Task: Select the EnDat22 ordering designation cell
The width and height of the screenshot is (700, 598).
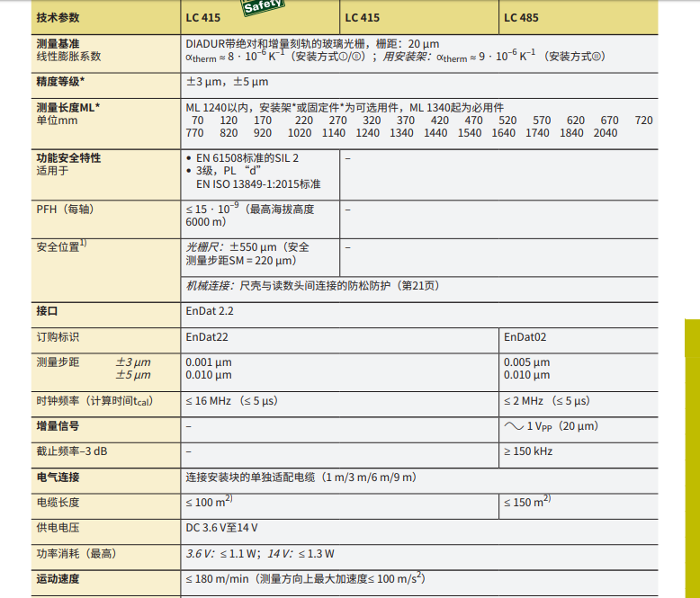Action: [209, 337]
